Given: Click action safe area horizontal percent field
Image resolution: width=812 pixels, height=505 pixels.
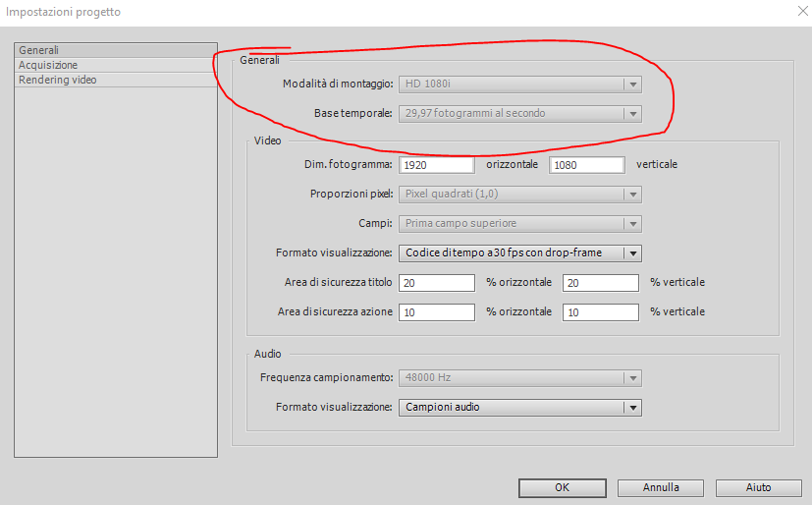Looking at the screenshot, I should click(437, 312).
